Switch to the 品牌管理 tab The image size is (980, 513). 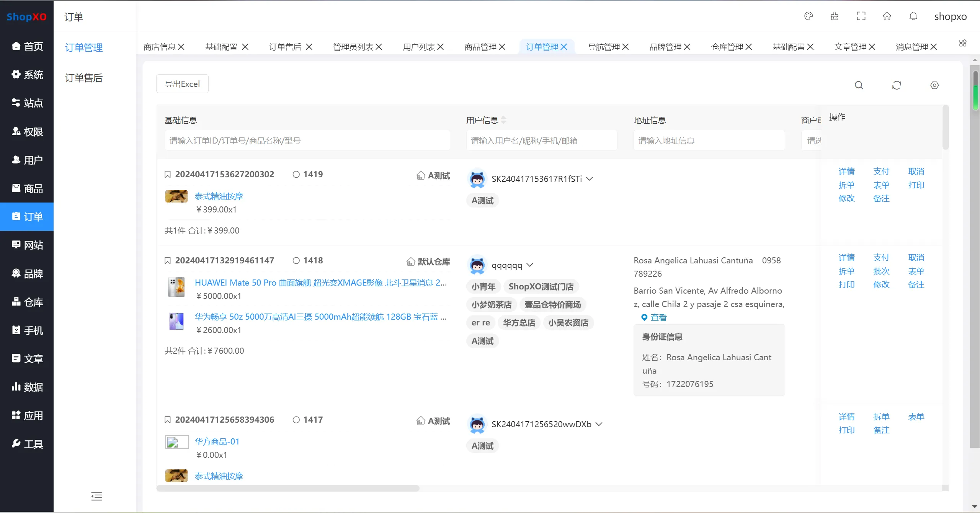click(x=666, y=46)
